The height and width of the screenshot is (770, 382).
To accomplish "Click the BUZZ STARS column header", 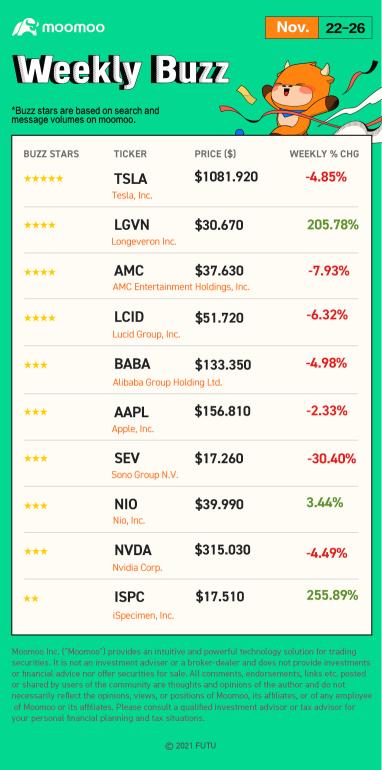I will coord(51,154).
